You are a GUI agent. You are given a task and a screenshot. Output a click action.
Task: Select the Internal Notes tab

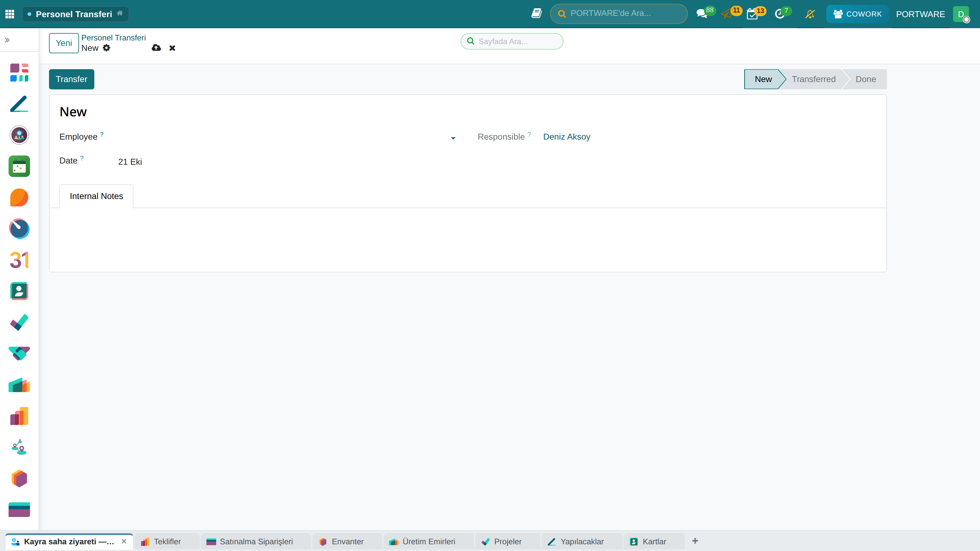click(x=96, y=196)
